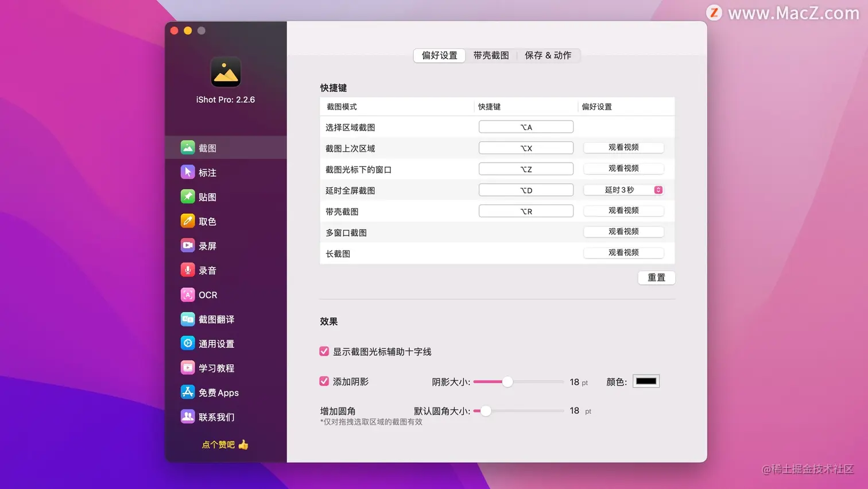Click the 增加圆角 label

click(338, 411)
